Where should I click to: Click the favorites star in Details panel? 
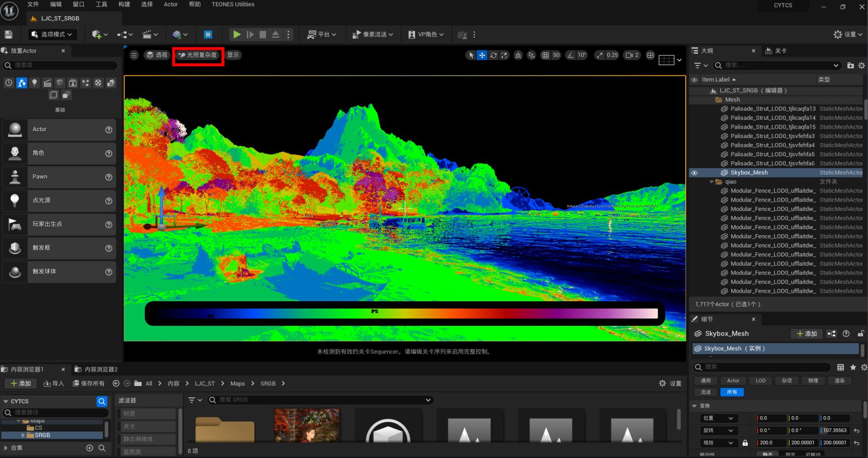tap(853, 367)
